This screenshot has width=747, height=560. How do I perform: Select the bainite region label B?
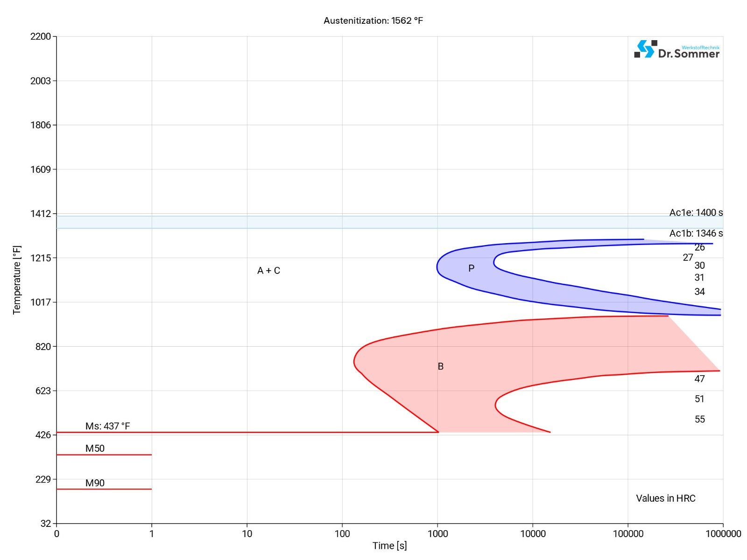(440, 366)
